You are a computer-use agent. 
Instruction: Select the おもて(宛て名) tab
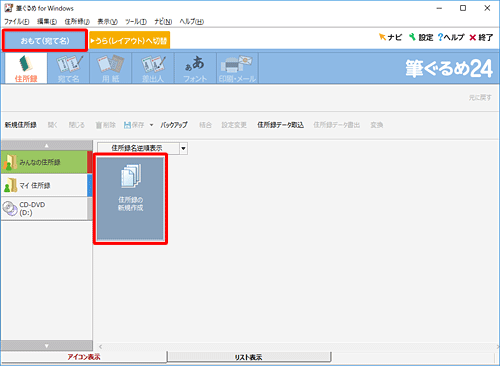coord(45,41)
